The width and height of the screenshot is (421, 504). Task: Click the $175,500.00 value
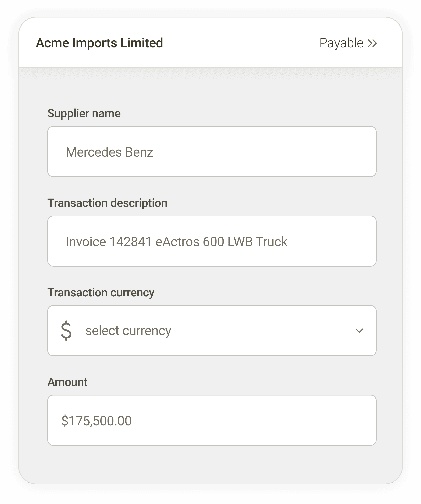[x=96, y=421]
